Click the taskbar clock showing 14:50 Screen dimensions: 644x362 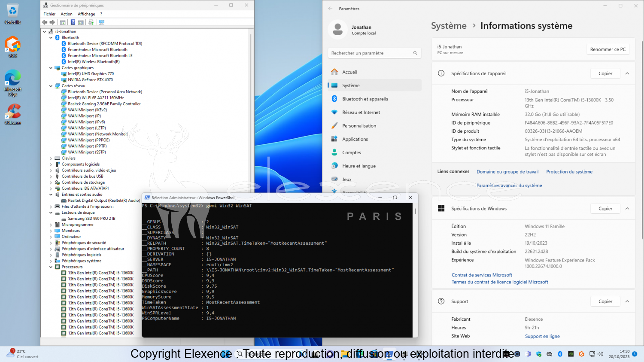click(x=619, y=354)
